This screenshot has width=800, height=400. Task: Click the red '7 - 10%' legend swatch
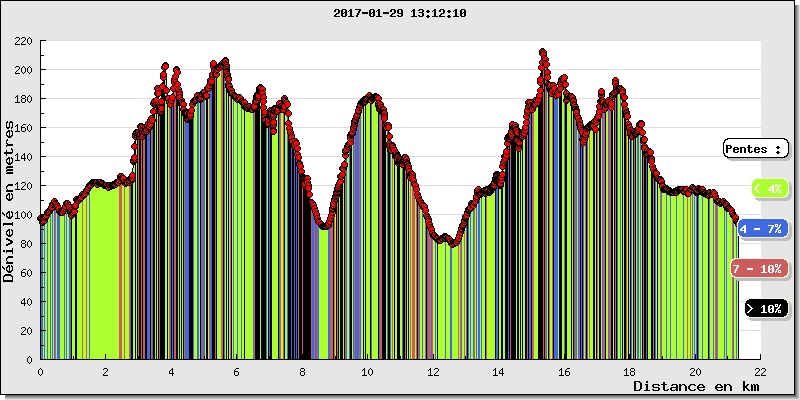(x=757, y=268)
